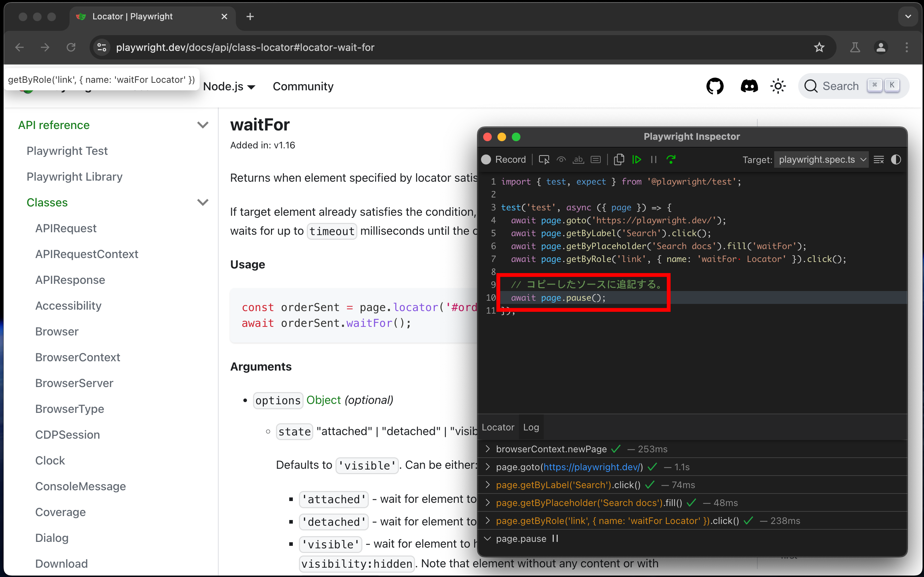Switch to the Log tab
The width and height of the screenshot is (924, 577).
(x=531, y=427)
